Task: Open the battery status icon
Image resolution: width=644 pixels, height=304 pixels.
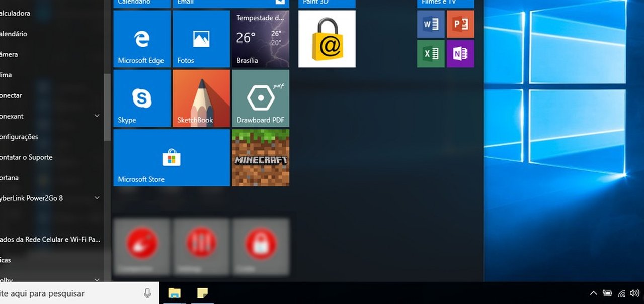Action: click(607, 293)
